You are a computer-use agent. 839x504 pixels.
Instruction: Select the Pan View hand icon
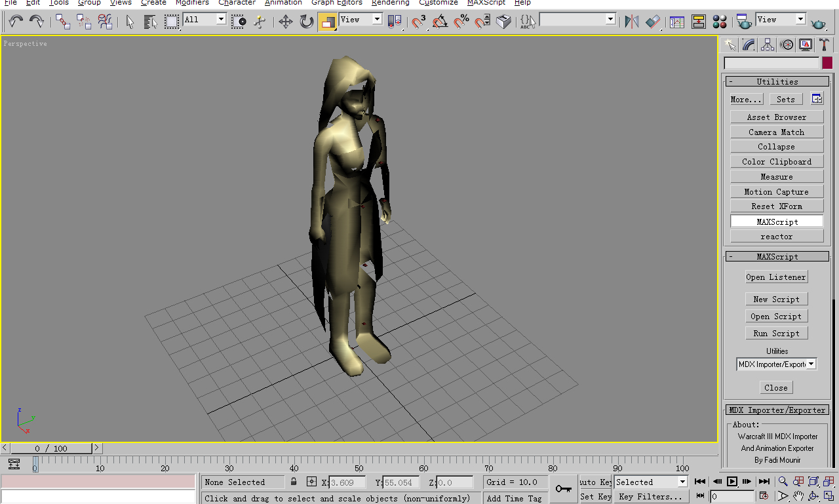click(798, 496)
